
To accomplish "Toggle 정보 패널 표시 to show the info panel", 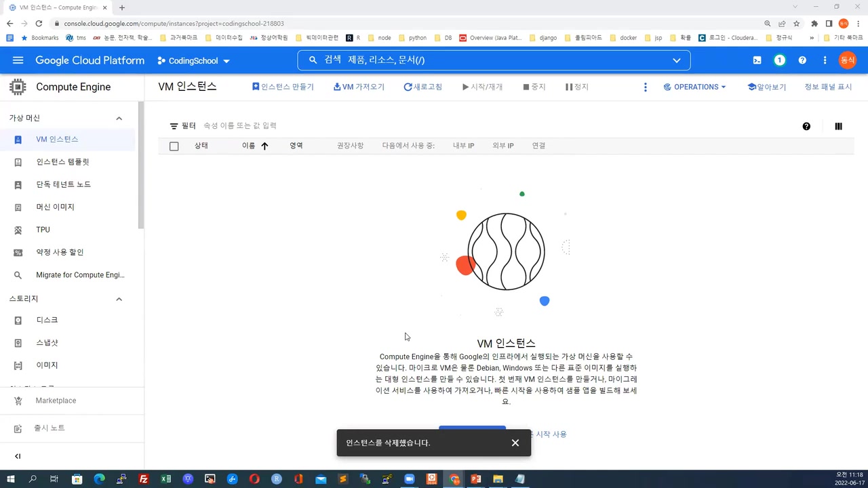I will pyautogui.click(x=828, y=87).
